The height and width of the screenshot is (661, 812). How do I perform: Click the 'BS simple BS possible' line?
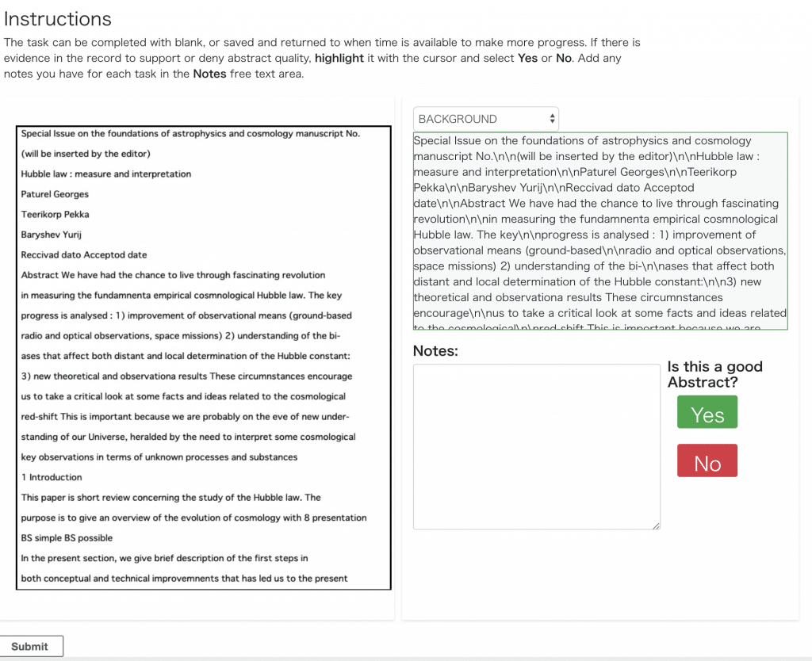point(67,538)
